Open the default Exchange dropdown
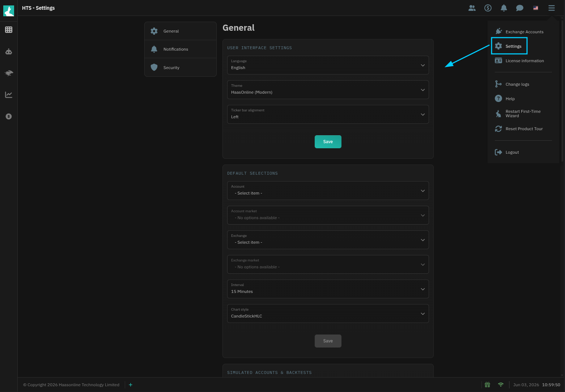 (x=328, y=240)
